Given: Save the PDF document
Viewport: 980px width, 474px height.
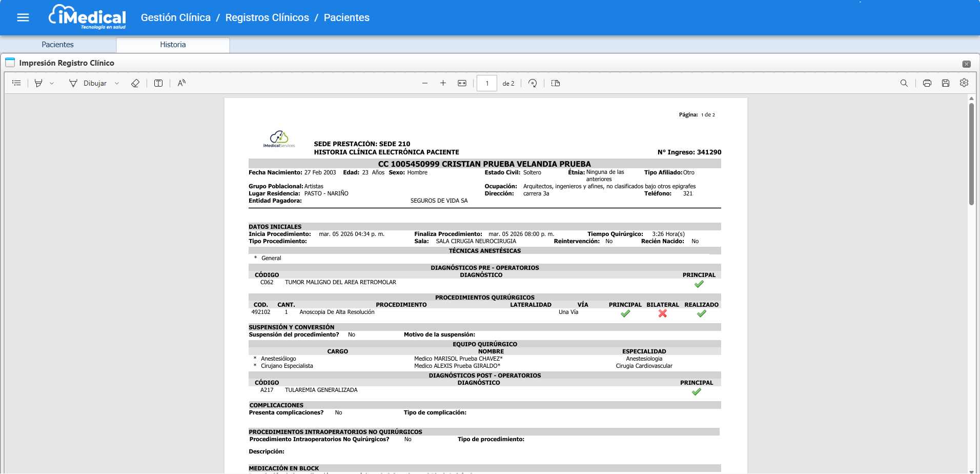Looking at the screenshot, I should (x=946, y=83).
